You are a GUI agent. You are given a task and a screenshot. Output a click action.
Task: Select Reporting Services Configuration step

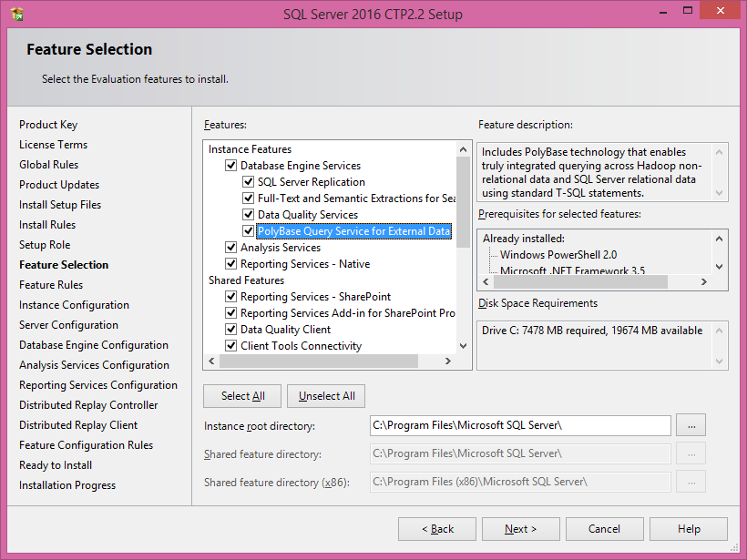pyautogui.click(x=98, y=384)
